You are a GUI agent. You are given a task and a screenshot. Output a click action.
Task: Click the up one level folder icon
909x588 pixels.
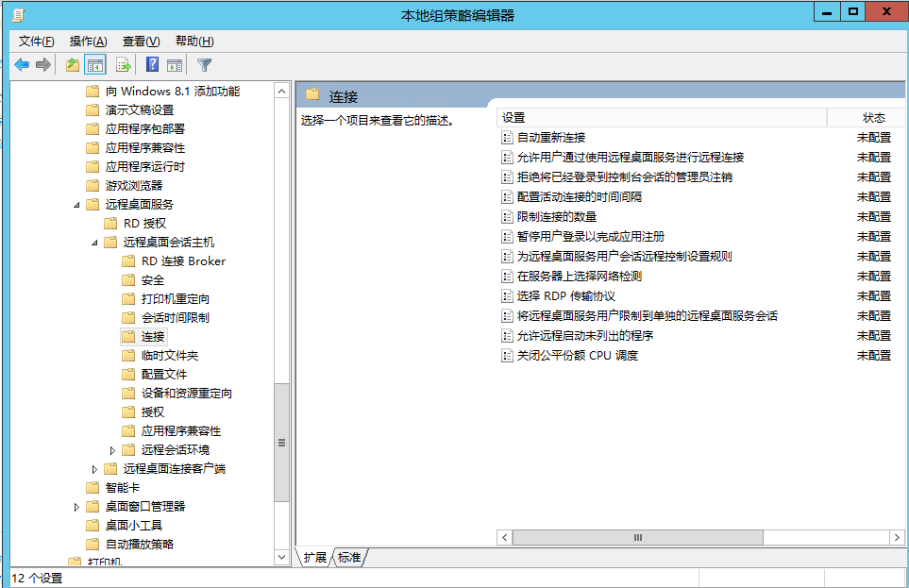coord(73,65)
